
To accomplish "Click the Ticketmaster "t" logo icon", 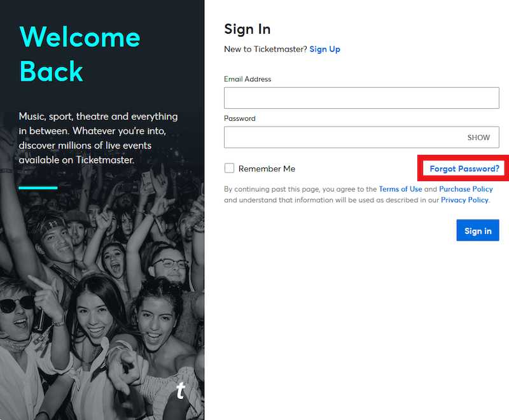I will 181,390.
